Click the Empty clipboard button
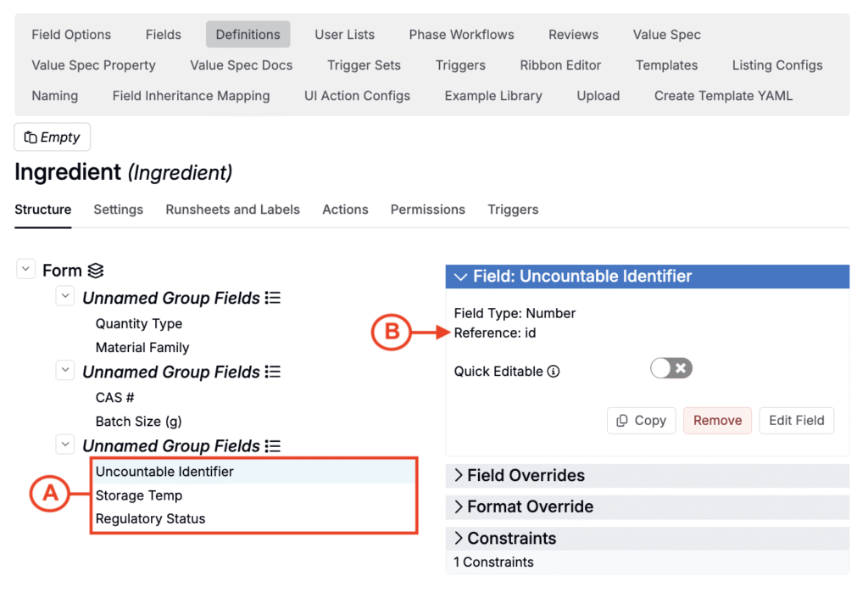The width and height of the screenshot is (868, 593). point(53,137)
